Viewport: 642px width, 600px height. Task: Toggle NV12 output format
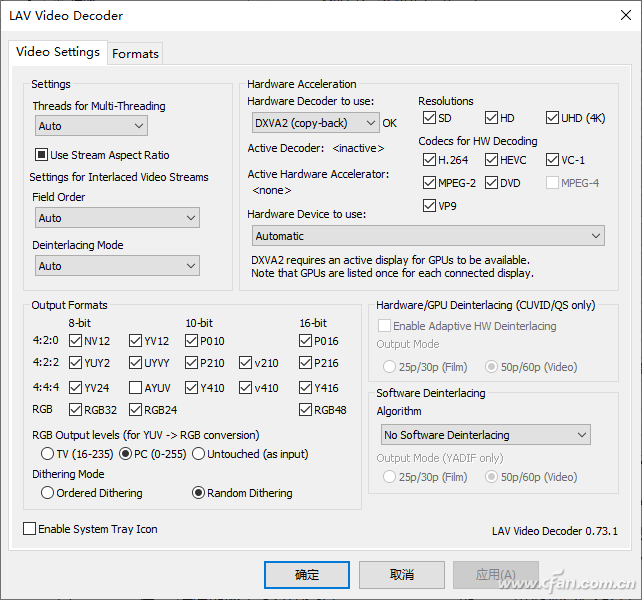click(75, 341)
